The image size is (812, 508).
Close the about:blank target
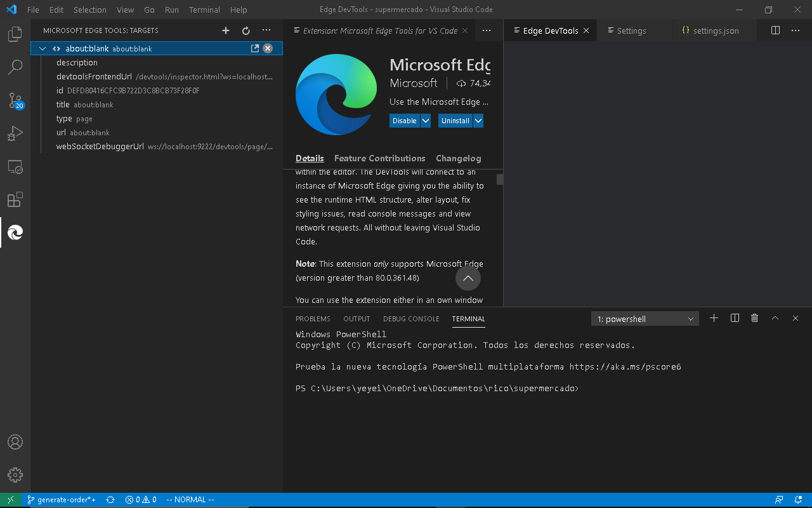268,48
